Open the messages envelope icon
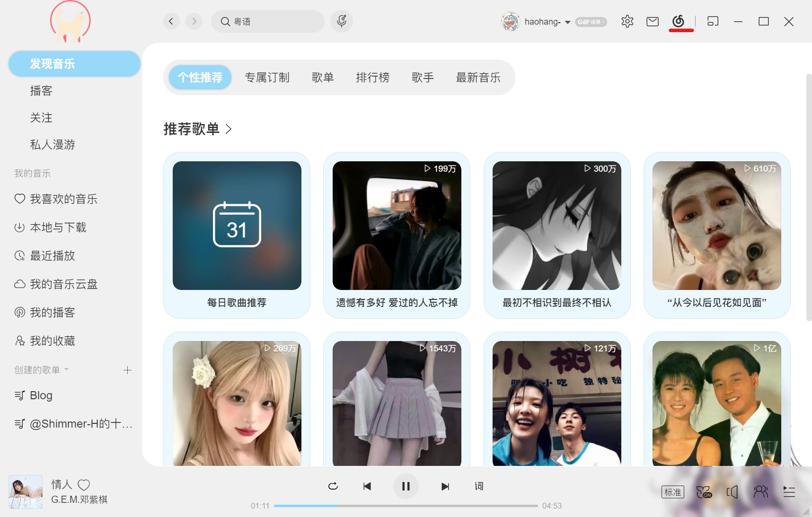Viewport: 812px width, 517px height. [653, 21]
